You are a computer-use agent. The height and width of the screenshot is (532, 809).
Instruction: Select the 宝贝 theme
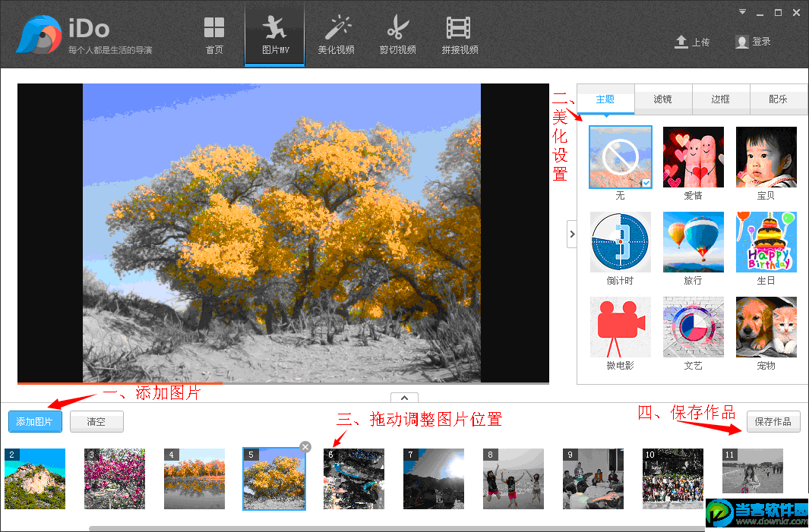pos(766,157)
